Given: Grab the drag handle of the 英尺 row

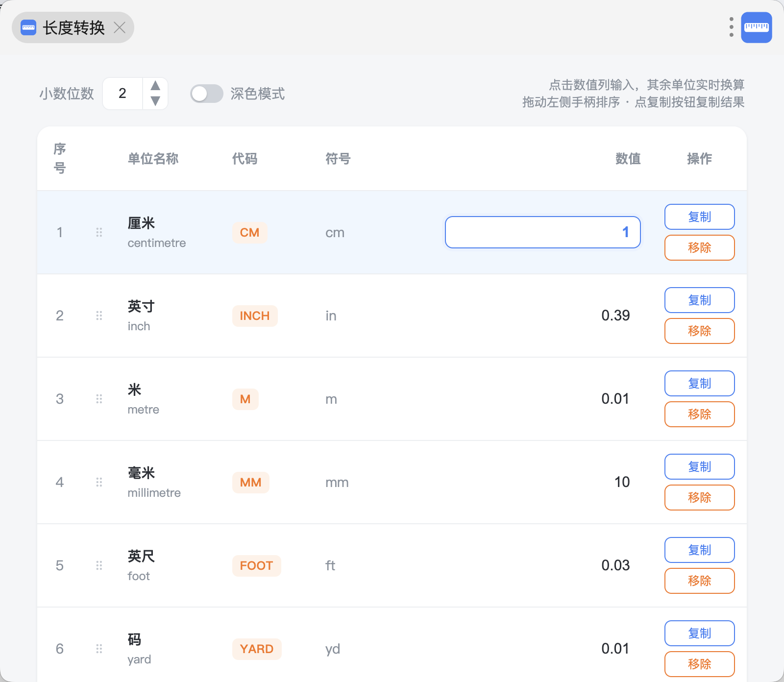Looking at the screenshot, I should click(x=99, y=565).
